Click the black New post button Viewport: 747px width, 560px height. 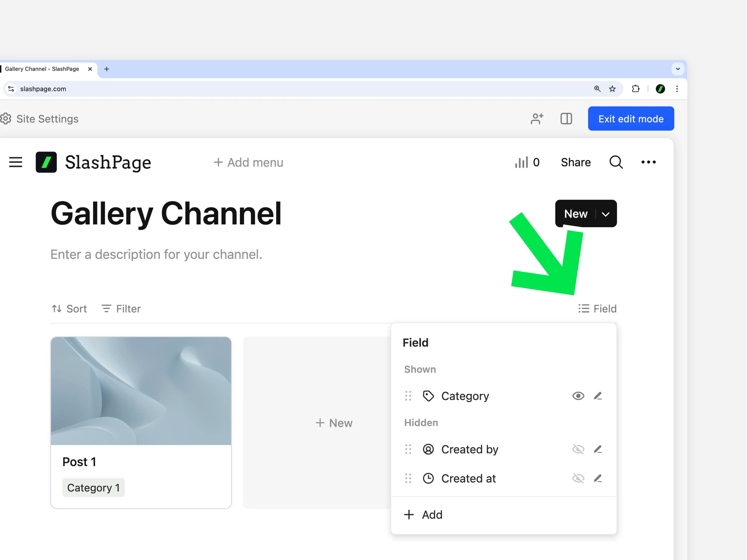tap(576, 214)
